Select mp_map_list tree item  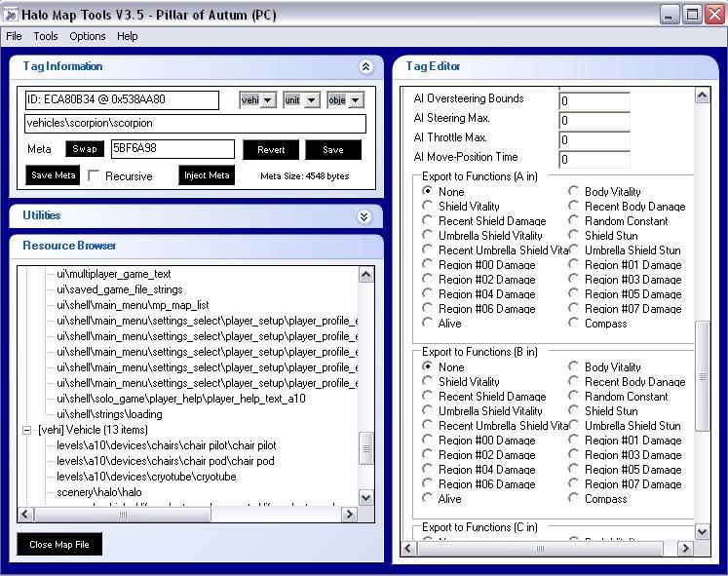click(x=133, y=305)
